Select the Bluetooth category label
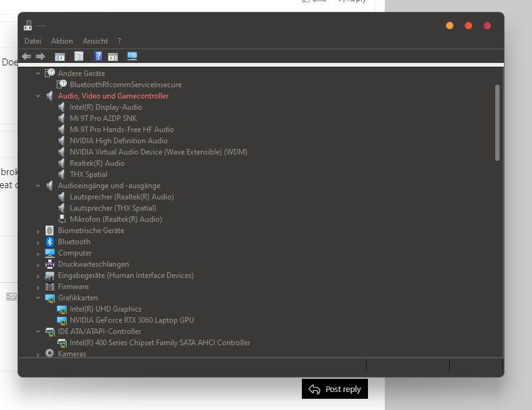 tap(74, 242)
